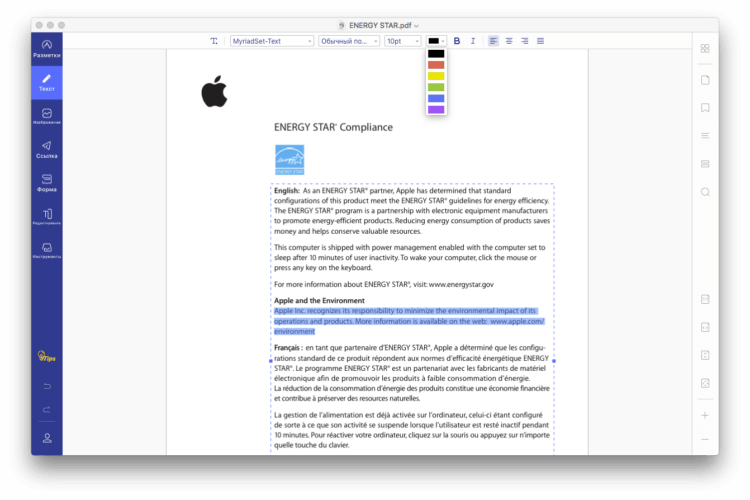The height and width of the screenshot is (500, 750).
Task: Expand the ENERGY STAR.pdf title chevron
Action: [x=417, y=26]
